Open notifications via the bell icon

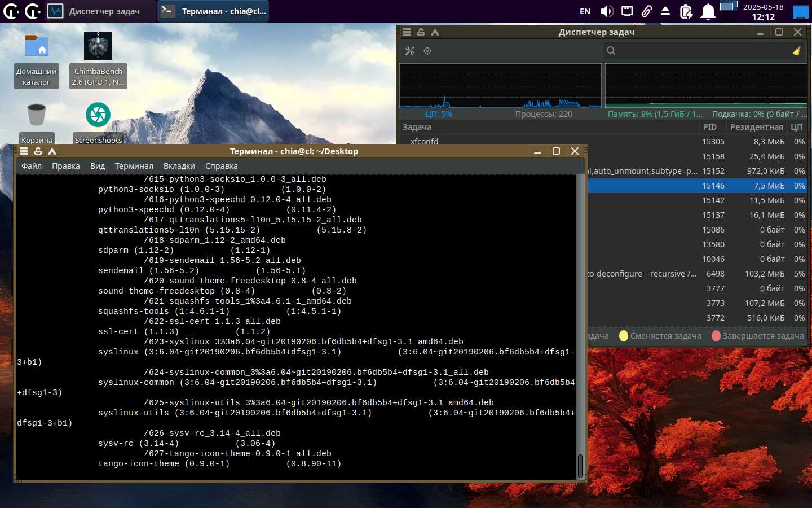708,11
